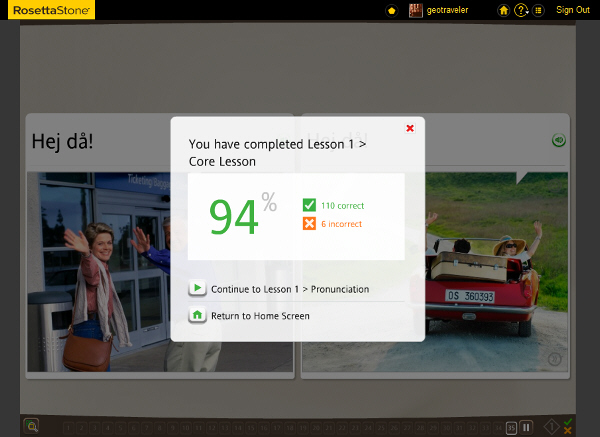Click the green home icon in dialog
600x437 pixels.
[x=197, y=315]
